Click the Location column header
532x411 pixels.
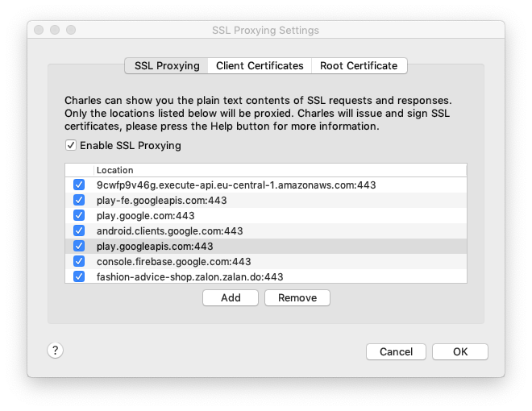(x=280, y=170)
